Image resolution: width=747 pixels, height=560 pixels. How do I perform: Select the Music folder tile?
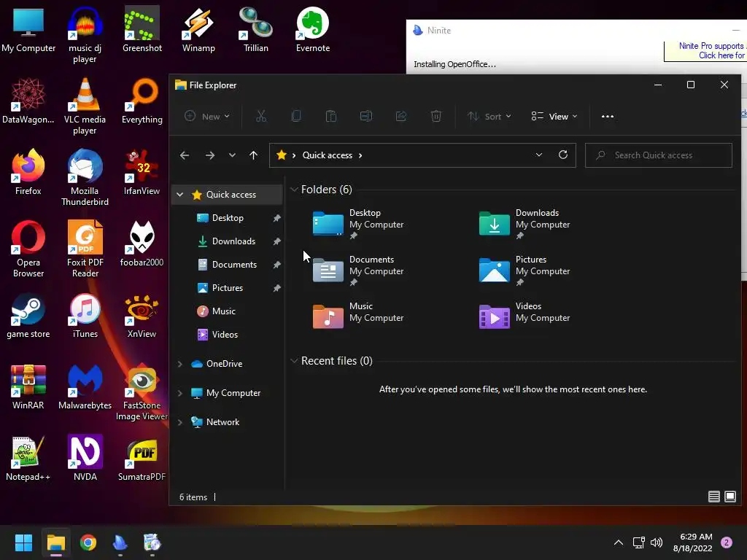click(358, 316)
